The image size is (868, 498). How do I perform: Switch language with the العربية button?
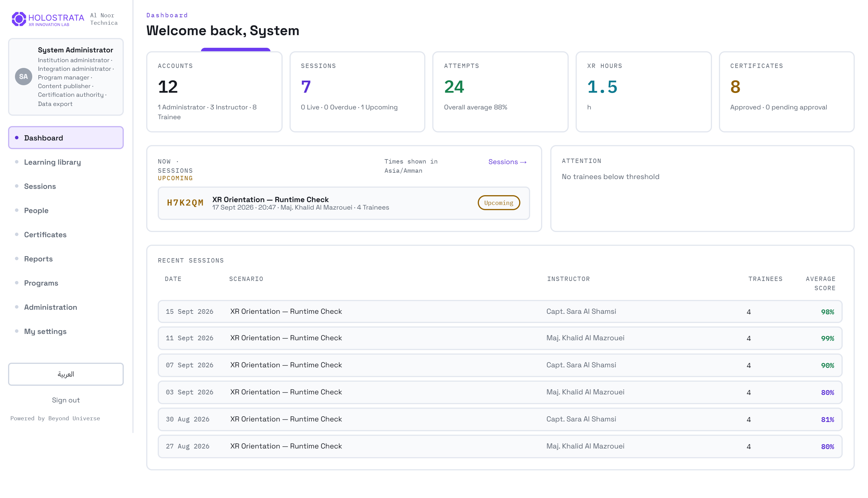66,374
